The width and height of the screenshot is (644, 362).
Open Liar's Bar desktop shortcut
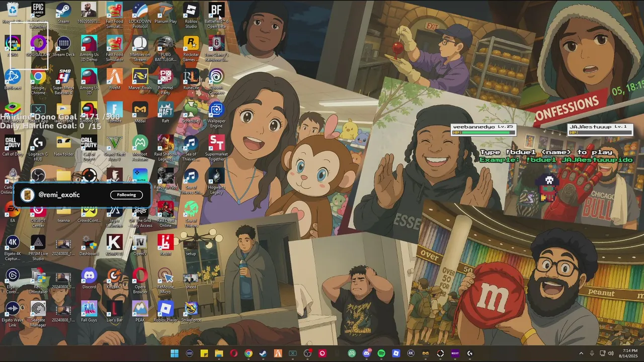pyautogui.click(x=115, y=312)
